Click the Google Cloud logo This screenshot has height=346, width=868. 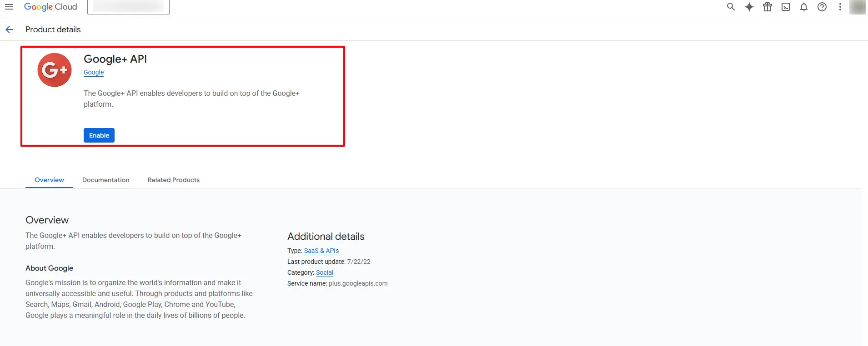point(50,7)
